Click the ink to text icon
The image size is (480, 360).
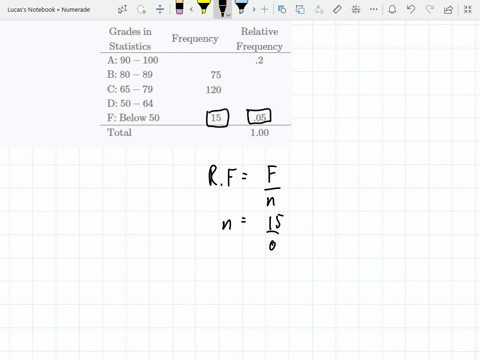click(x=319, y=9)
